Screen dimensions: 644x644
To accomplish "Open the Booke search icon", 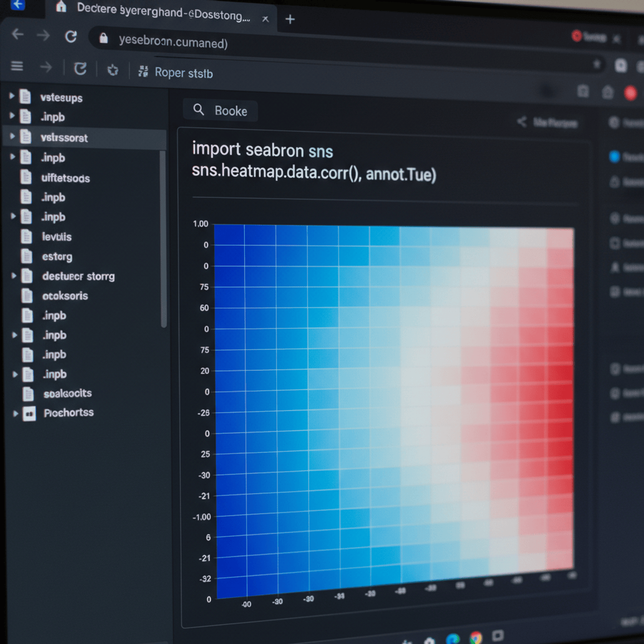I will click(x=199, y=109).
